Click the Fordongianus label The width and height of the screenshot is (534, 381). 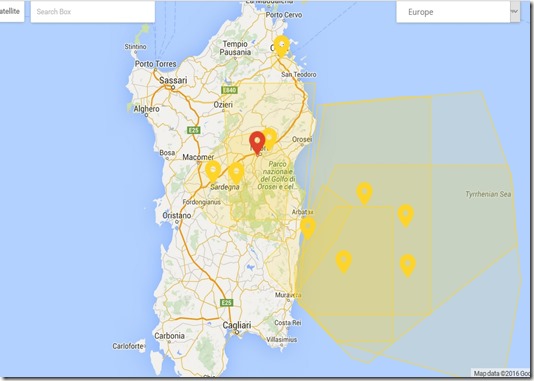[x=202, y=202]
